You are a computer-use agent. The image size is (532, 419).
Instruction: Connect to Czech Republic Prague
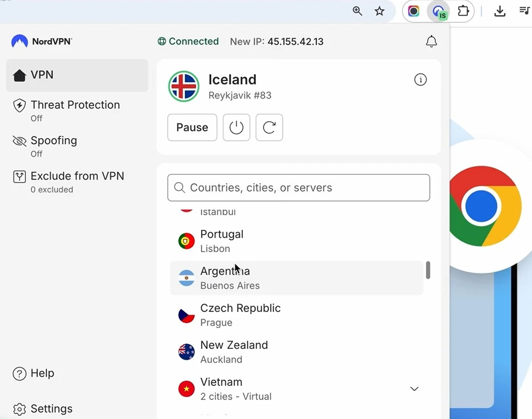(x=297, y=315)
